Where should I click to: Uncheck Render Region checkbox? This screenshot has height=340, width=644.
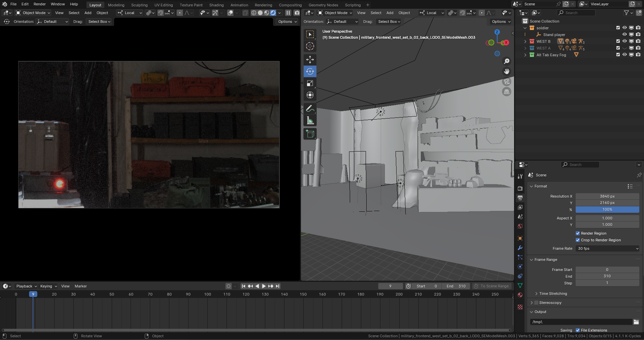(x=578, y=233)
